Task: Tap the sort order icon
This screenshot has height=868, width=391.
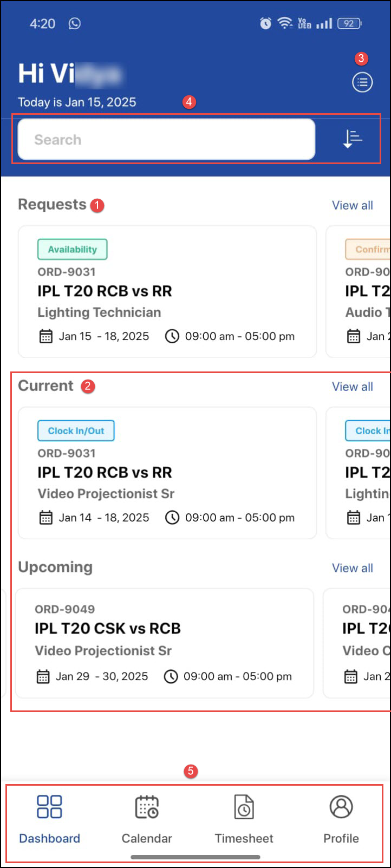Action: click(353, 139)
